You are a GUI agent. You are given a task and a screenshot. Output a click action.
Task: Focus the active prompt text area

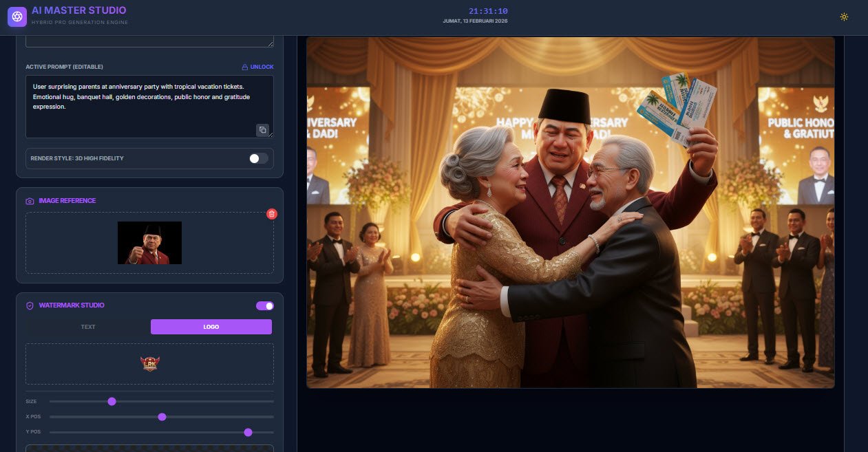[149, 107]
